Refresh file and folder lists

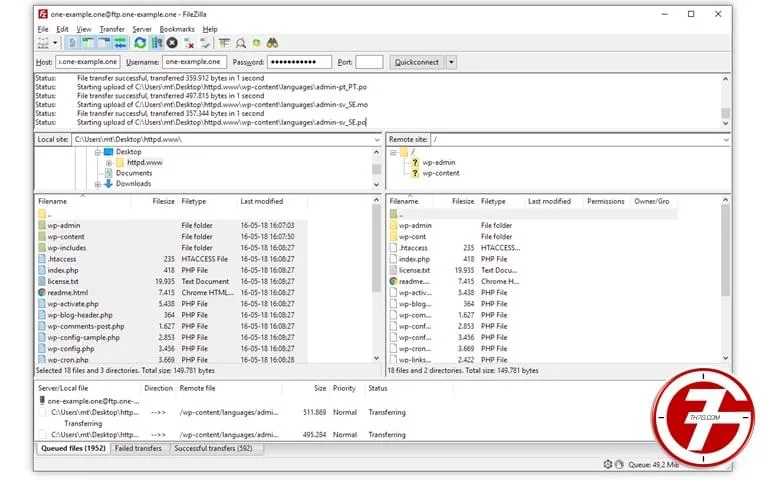140,43
